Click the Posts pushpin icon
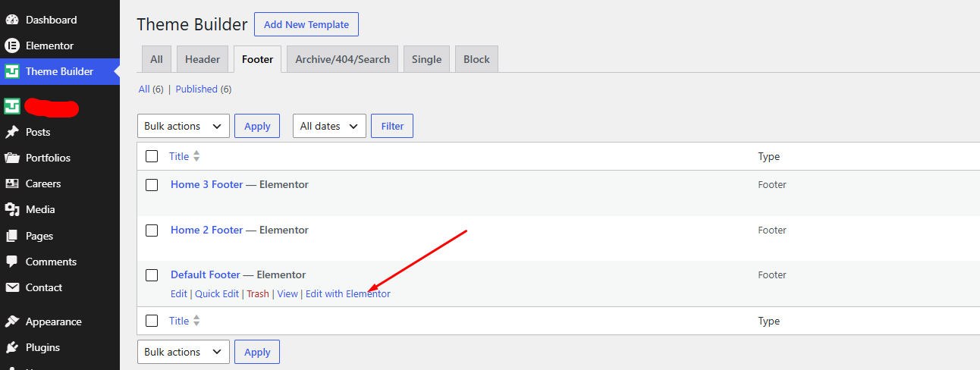 tap(11, 132)
